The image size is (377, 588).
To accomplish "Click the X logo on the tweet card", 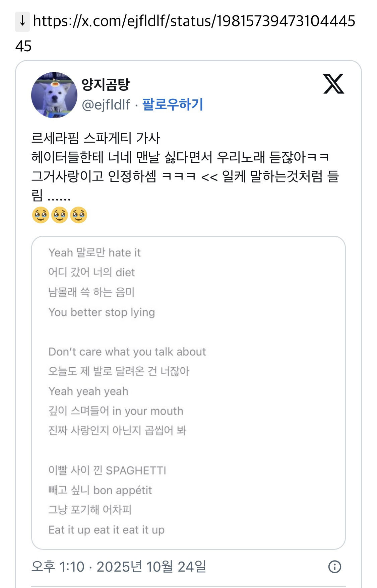I will click(333, 84).
